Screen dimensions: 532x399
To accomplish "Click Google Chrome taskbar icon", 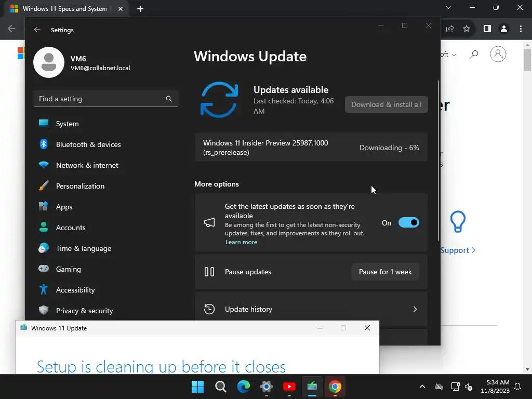I will [x=335, y=387].
